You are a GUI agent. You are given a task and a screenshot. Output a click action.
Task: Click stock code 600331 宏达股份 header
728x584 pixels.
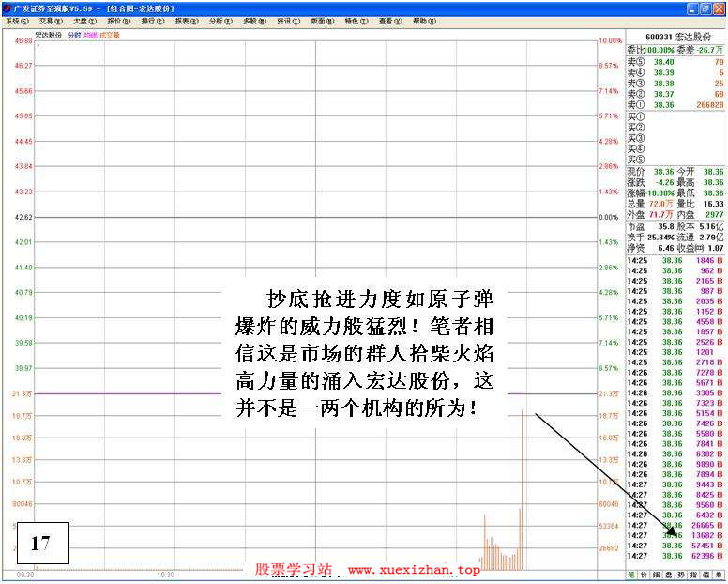pyautogui.click(x=678, y=37)
